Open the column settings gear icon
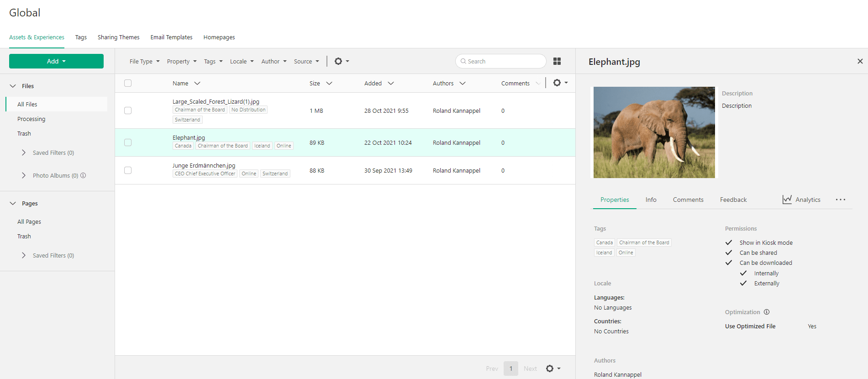The height and width of the screenshot is (379, 868). (560, 83)
